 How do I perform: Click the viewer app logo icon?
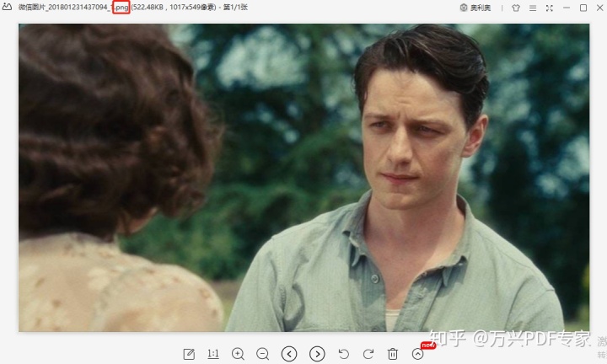point(7,7)
